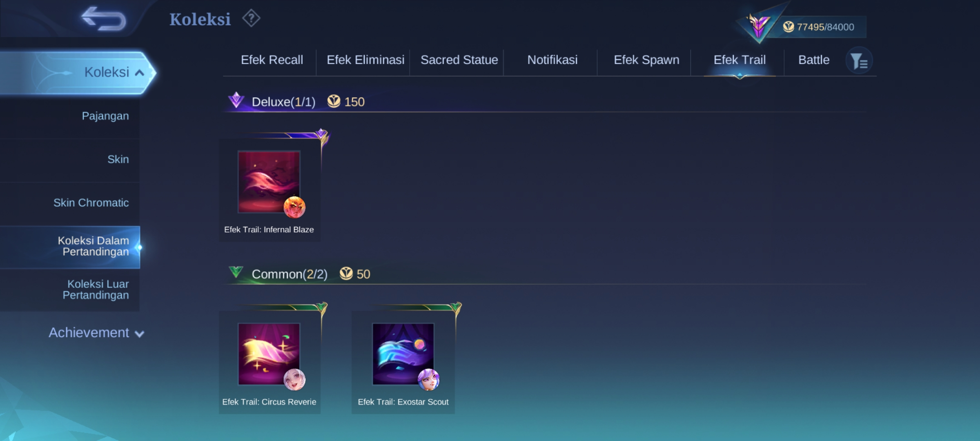Screen dimensions: 980x441
Task: Click the back arrow icon
Action: tap(104, 19)
